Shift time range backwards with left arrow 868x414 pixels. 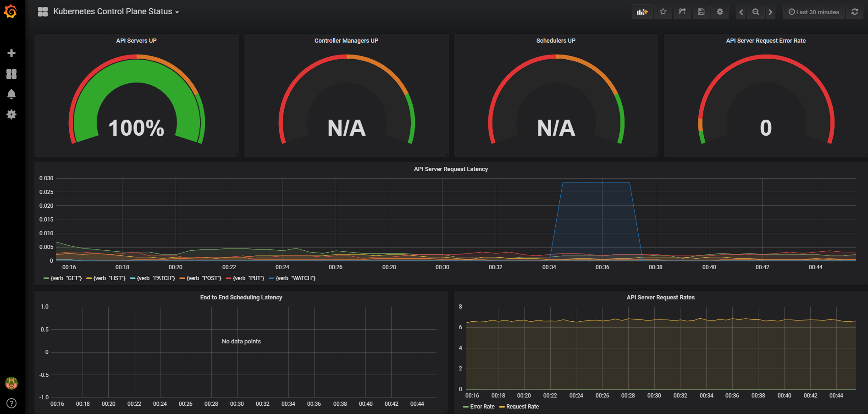(741, 12)
